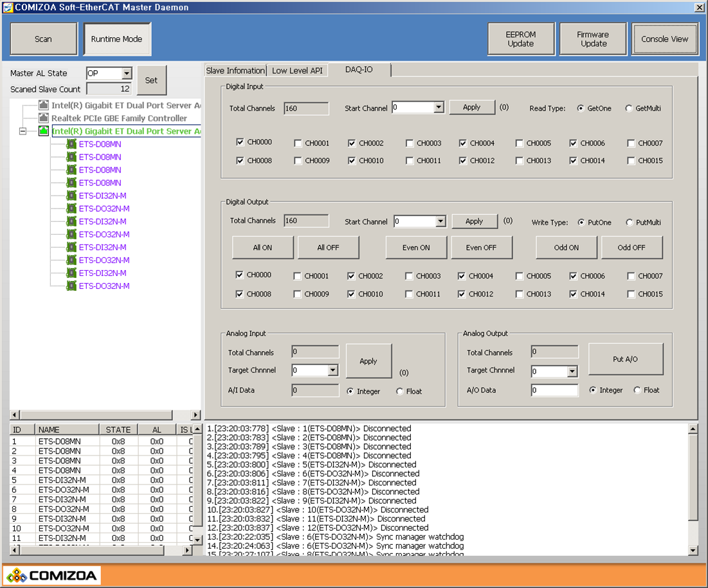Click the Realtek PCIe GBE controller icon
This screenshot has width=708, height=588.
44,118
